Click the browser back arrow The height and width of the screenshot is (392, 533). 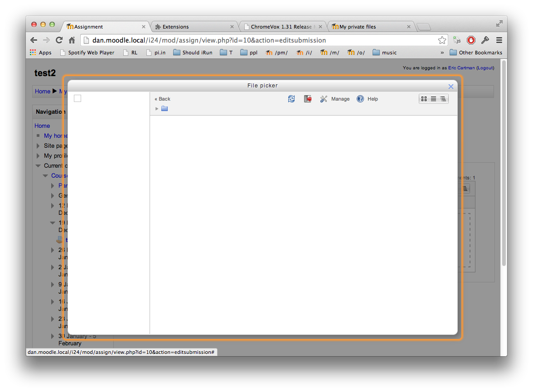tap(34, 40)
